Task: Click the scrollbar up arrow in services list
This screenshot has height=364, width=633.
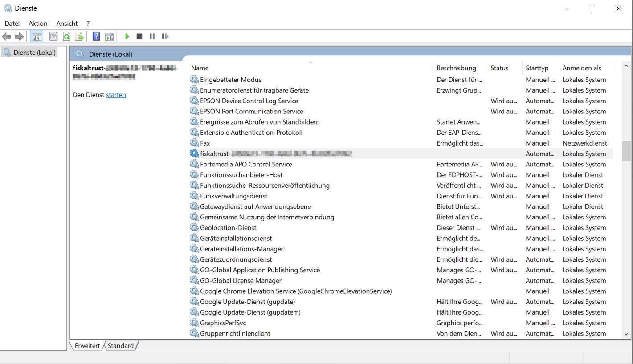Action: pyautogui.click(x=626, y=66)
